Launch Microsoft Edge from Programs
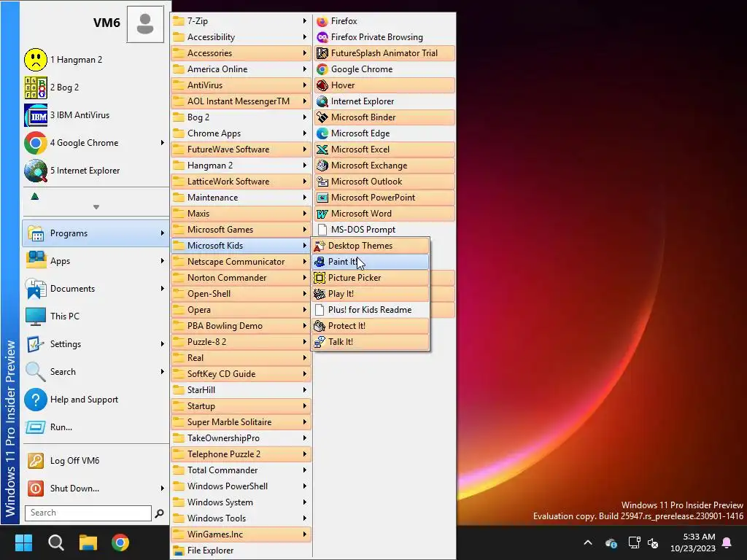747x560 pixels. click(384, 133)
